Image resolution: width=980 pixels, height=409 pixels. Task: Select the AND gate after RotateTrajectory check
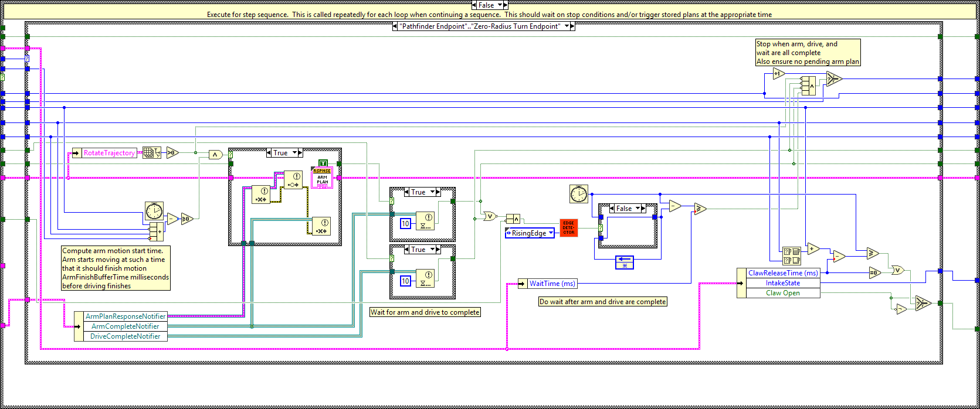click(x=216, y=155)
